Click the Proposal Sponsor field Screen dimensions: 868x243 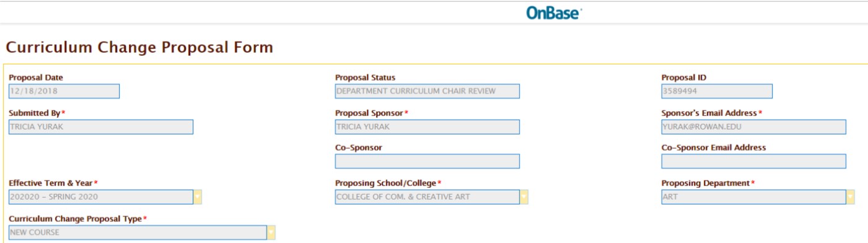tap(427, 126)
